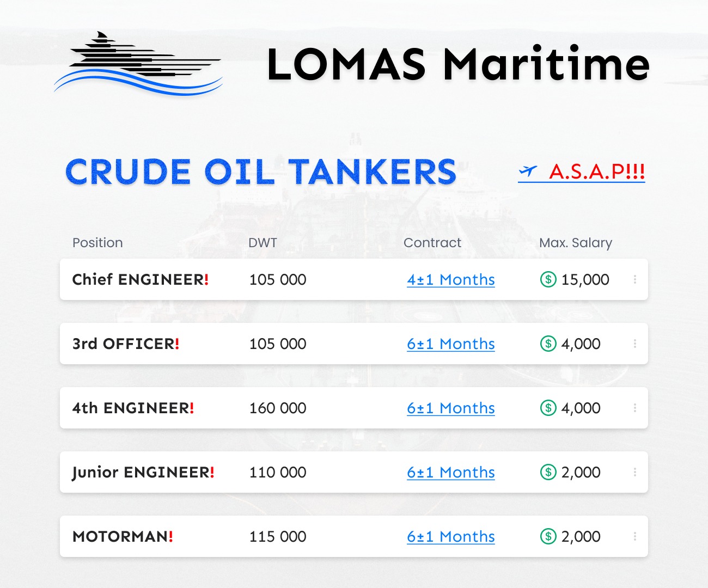This screenshot has width=708, height=588.
Task: Click the A.S.A.P!!! link
Action: point(597,171)
